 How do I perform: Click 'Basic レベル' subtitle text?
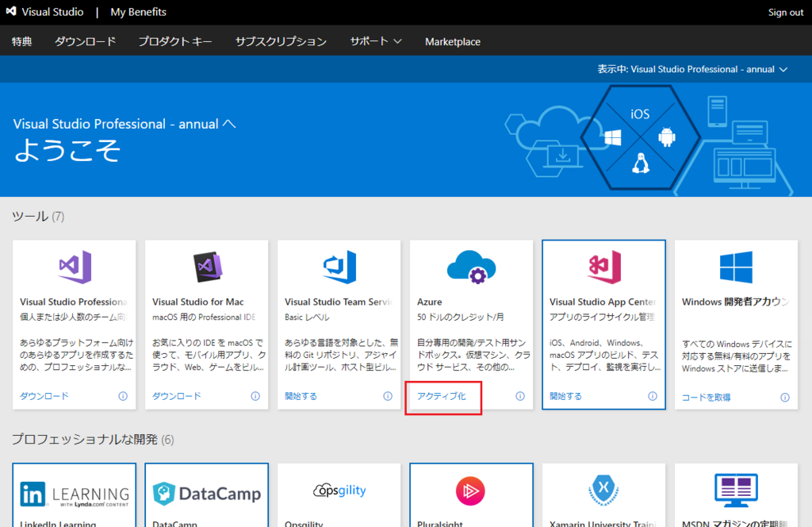307,317
